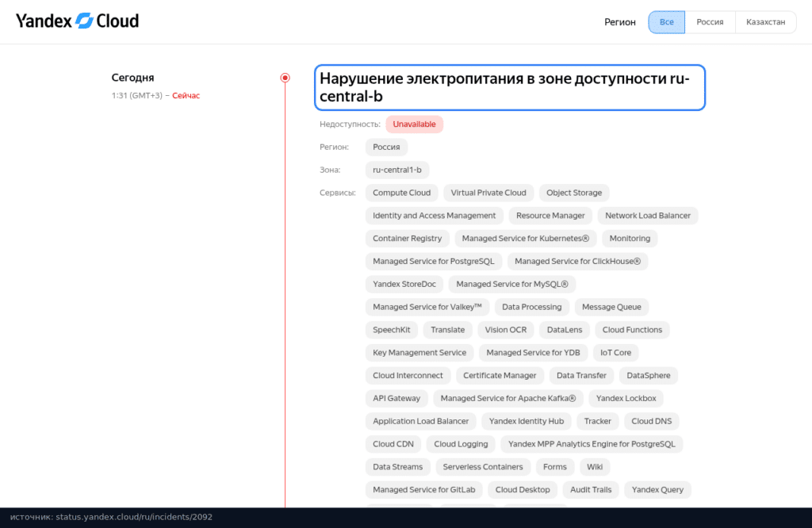Viewport: 812px width, 528px height.
Task: Click the ru-central1-b zone tag
Action: [x=397, y=170]
